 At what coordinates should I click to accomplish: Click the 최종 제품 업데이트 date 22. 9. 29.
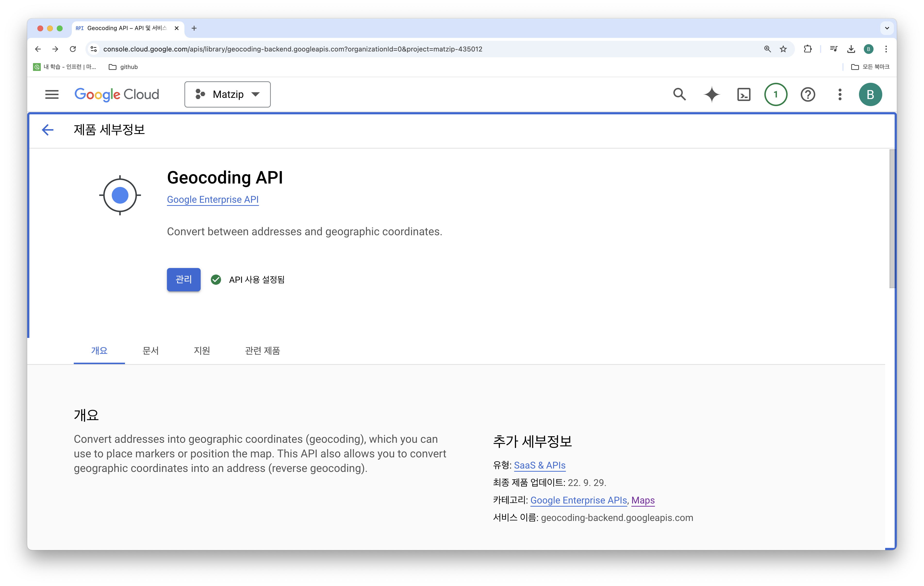(x=587, y=483)
